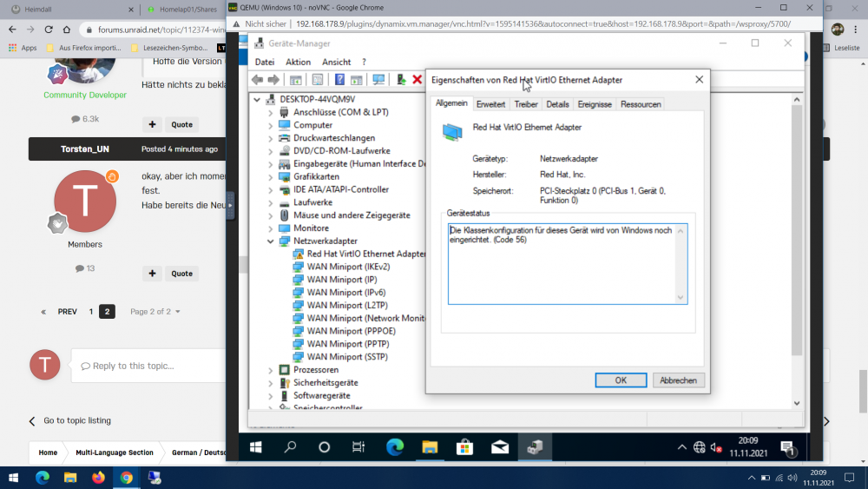
Task: Toggle the action pane toolbar icon
Action: [357, 80]
